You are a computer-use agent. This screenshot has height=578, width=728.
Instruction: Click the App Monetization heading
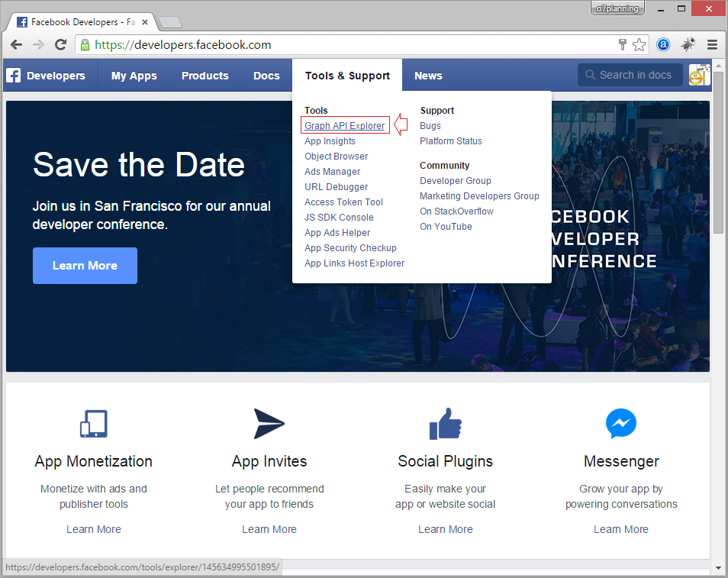(x=93, y=461)
